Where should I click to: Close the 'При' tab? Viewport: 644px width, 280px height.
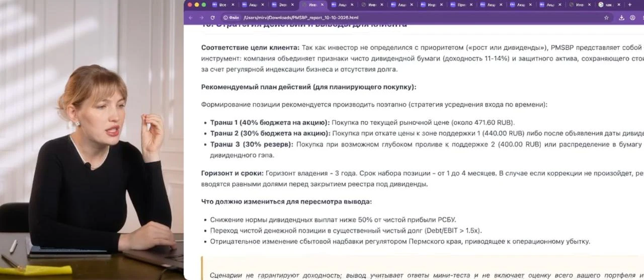point(470,5)
